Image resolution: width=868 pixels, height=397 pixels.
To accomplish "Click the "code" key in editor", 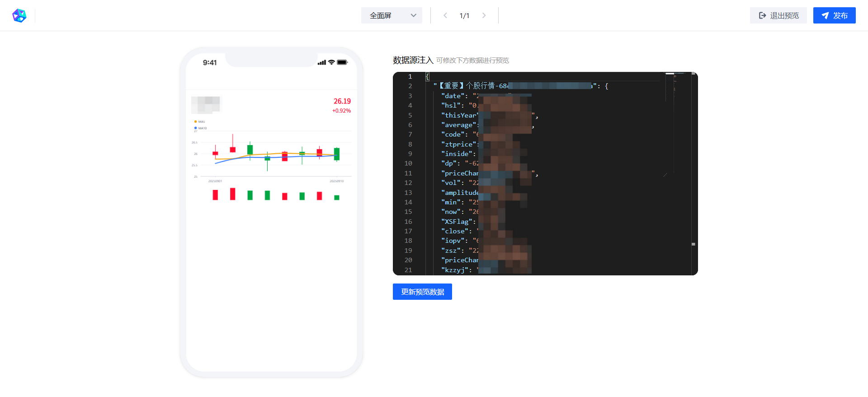I will [453, 134].
